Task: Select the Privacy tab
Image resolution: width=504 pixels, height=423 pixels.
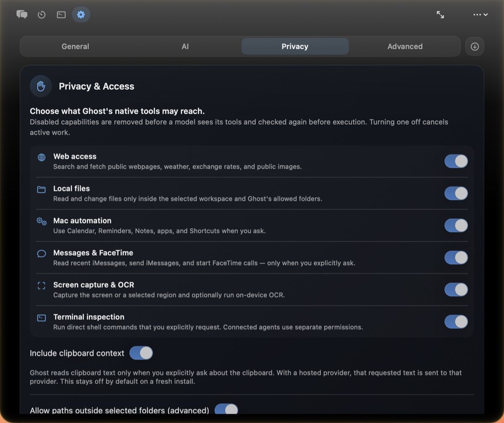Action: point(295,46)
